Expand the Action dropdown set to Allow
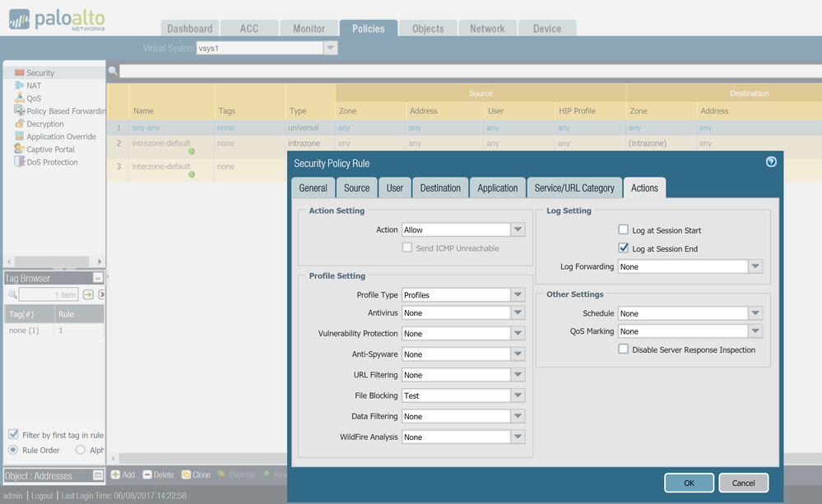This screenshot has width=822, height=504. (x=518, y=230)
